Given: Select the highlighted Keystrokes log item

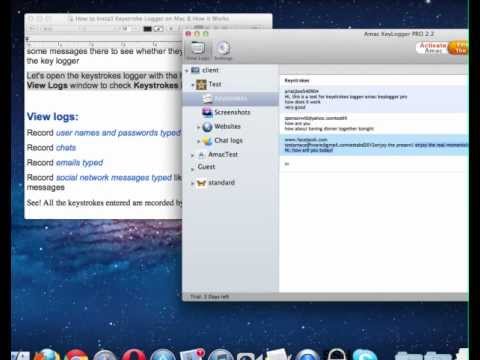Looking at the screenshot, I should [x=231, y=99].
